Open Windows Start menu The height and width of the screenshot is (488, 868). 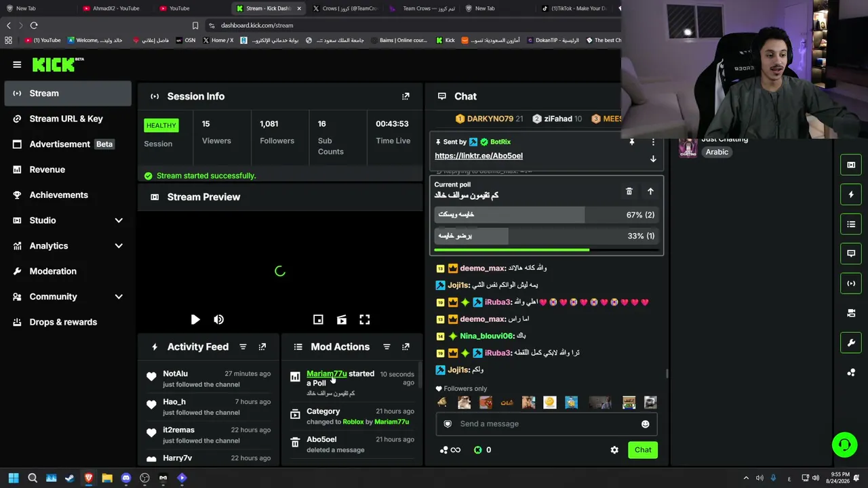(14, 478)
